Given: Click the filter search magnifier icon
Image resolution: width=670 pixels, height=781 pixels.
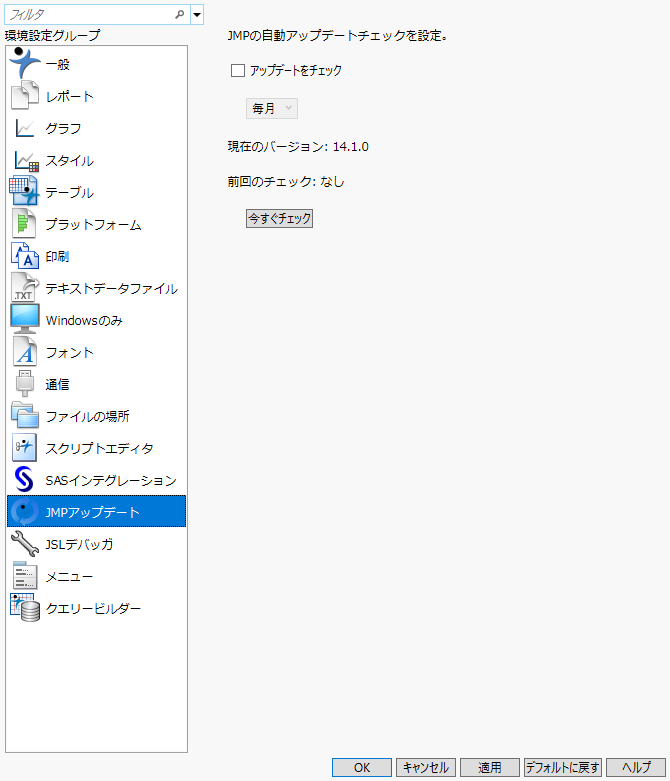Looking at the screenshot, I should click(x=180, y=14).
